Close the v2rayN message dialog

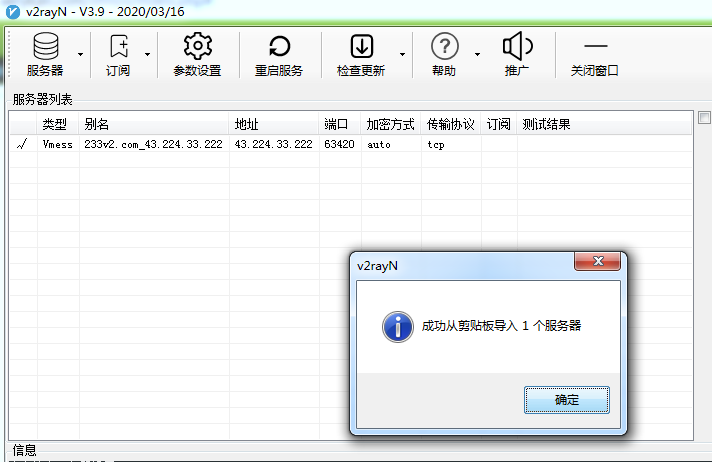point(598,261)
